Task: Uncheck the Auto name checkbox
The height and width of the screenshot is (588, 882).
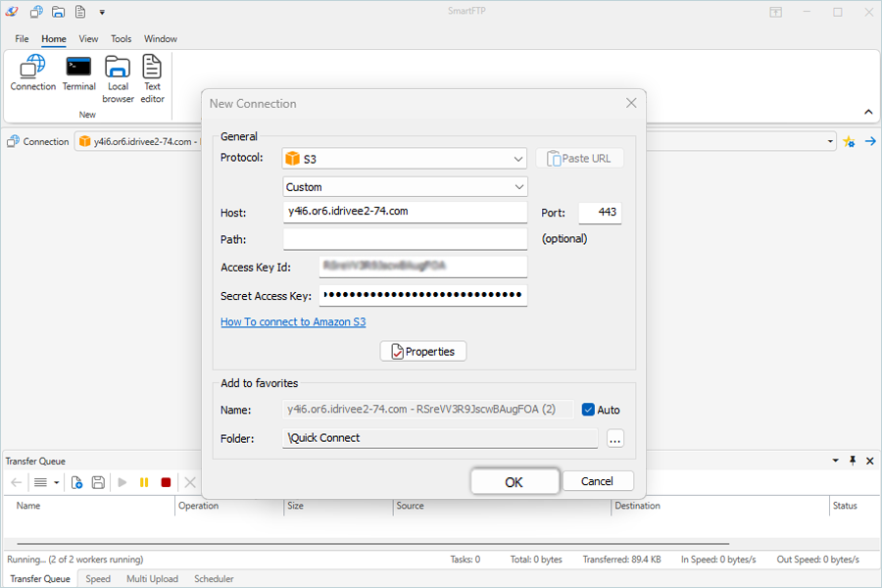Action: (588, 410)
